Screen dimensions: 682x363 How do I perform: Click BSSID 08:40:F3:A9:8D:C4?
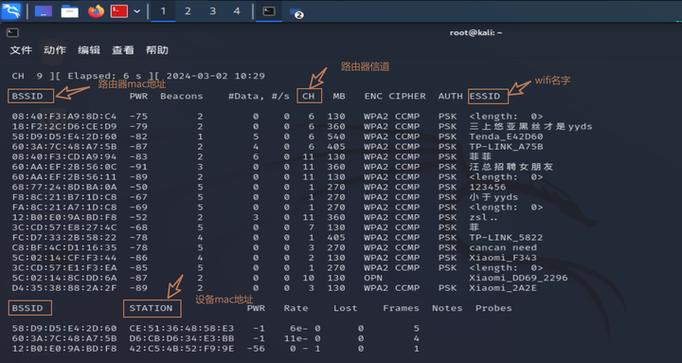click(x=64, y=117)
